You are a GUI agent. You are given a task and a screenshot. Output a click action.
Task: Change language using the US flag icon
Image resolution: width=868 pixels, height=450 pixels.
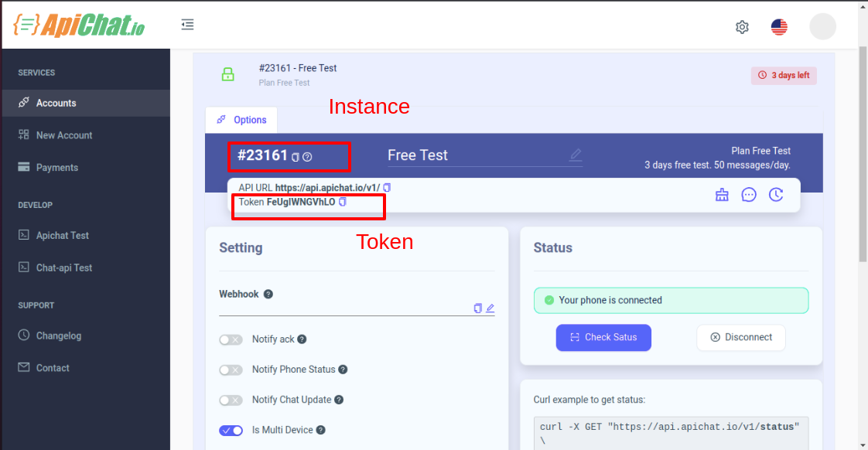(x=779, y=26)
